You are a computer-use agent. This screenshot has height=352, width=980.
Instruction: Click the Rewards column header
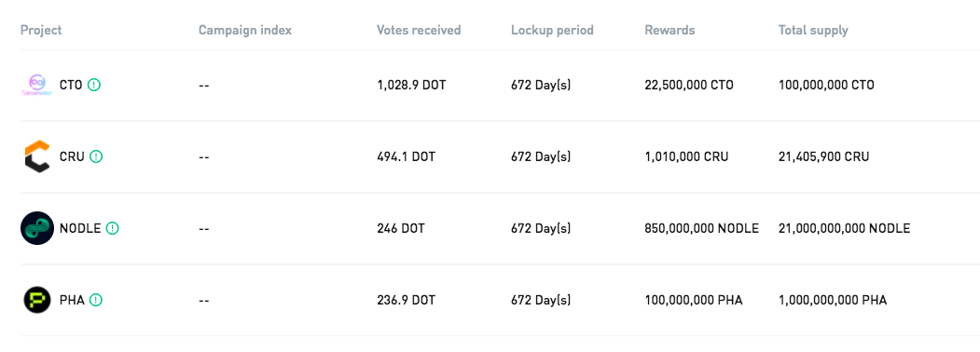pos(669,30)
